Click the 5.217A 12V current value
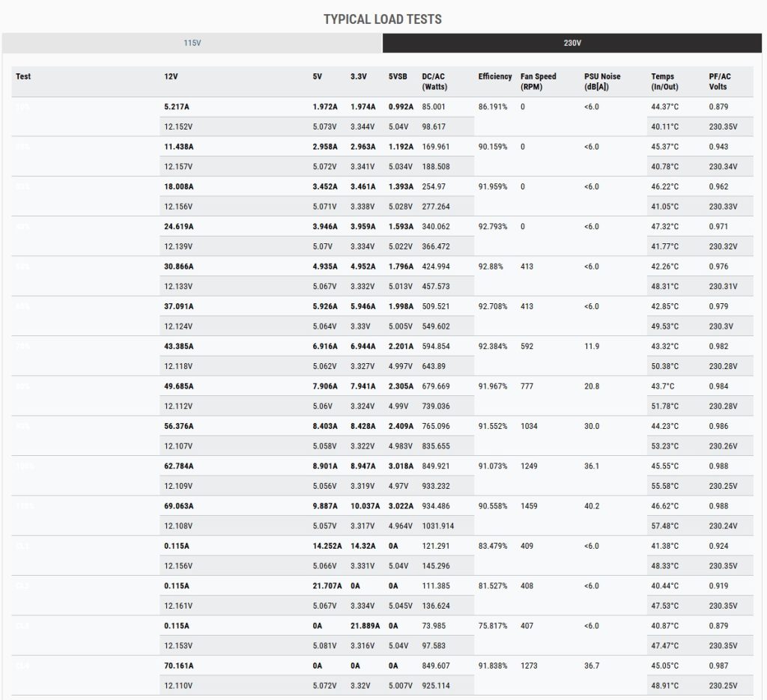767x700 pixels. click(x=178, y=107)
